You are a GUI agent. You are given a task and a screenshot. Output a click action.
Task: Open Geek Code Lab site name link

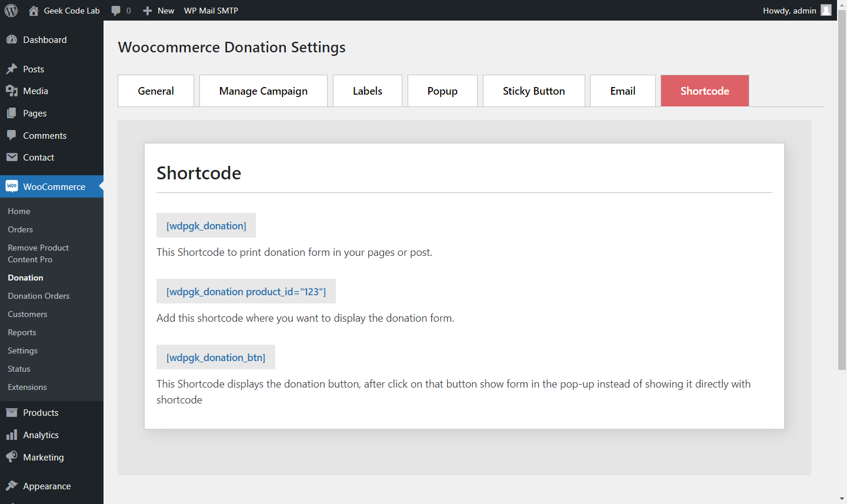pos(72,11)
